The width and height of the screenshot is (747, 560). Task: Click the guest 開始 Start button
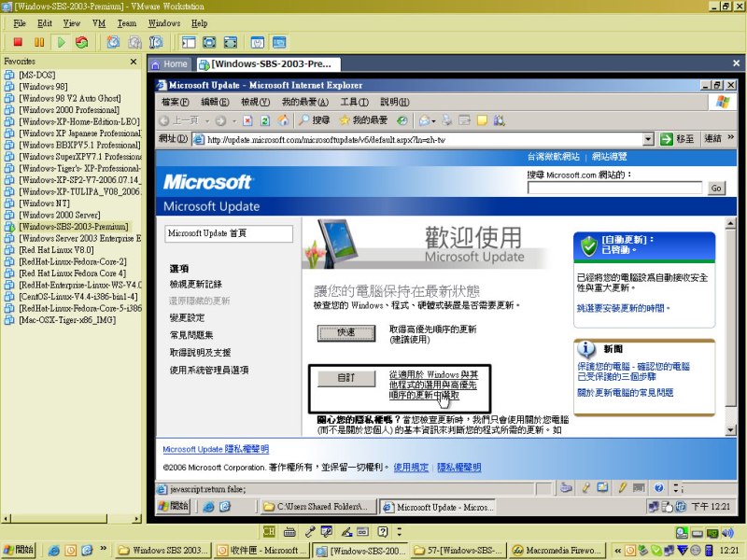click(x=173, y=507)
